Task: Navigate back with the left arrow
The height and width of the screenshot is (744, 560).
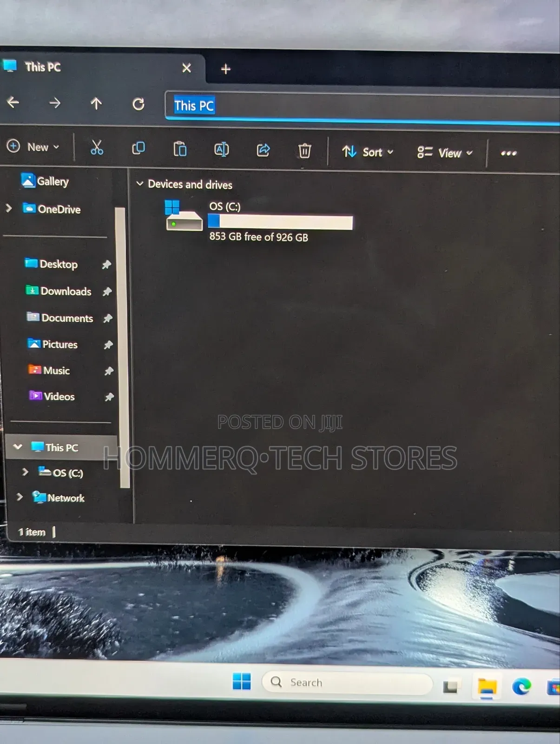Action: point(13,102)
